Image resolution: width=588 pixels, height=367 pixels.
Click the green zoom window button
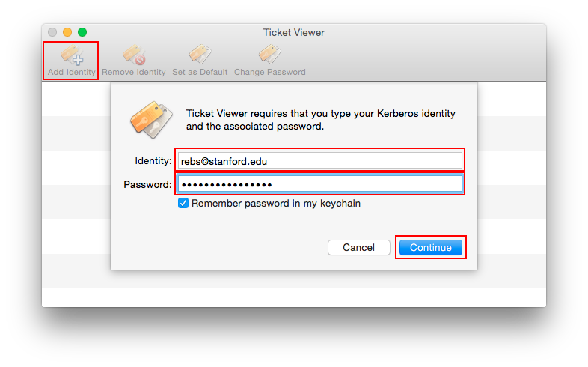pyautogui.click(x=82, y=32)
